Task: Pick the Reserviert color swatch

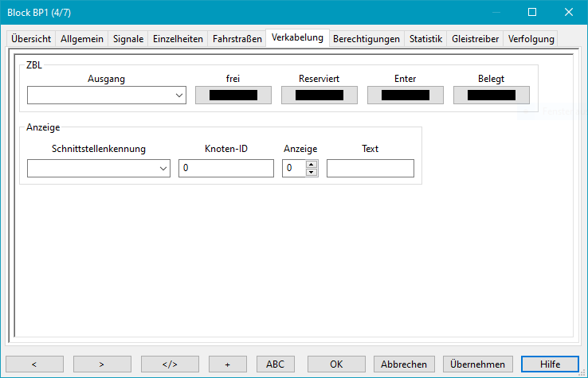Action: click(319, 95)
